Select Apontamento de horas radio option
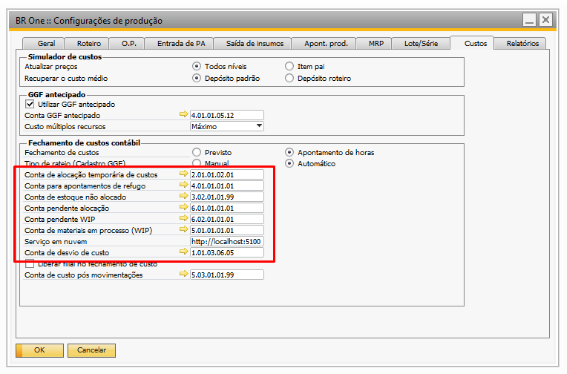 pos(289,152)
